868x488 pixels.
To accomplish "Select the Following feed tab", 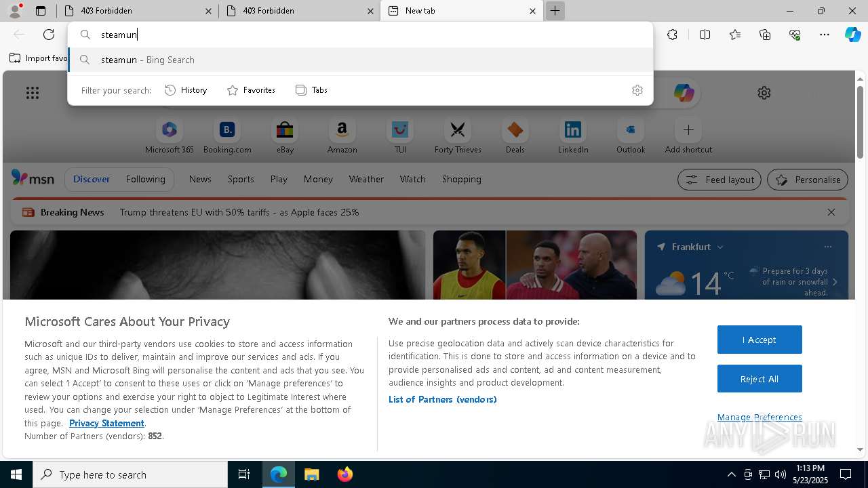I will pyautogui.click(x=146, y=180).
